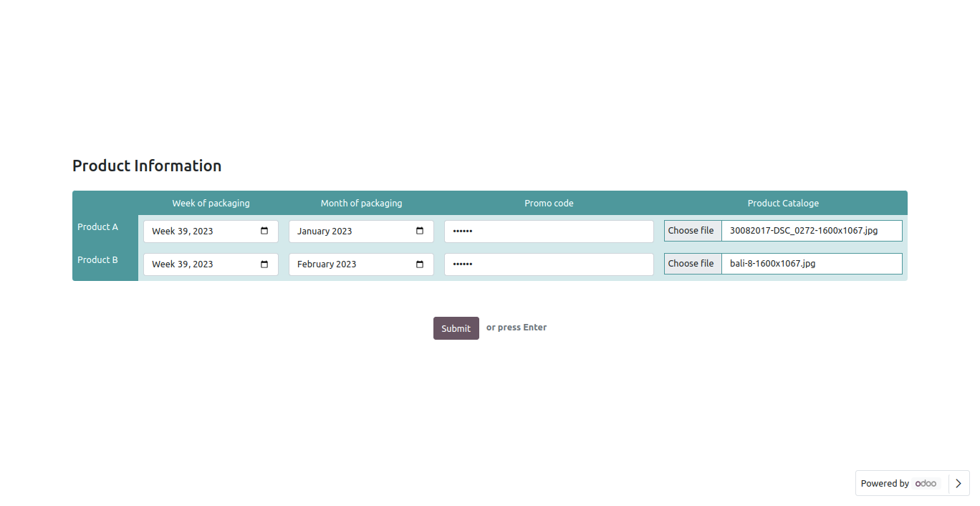This screenshot has height=506, width=980.
Task: Click file name bali-8-1600x1067.jpg
Action: point(772,264)
